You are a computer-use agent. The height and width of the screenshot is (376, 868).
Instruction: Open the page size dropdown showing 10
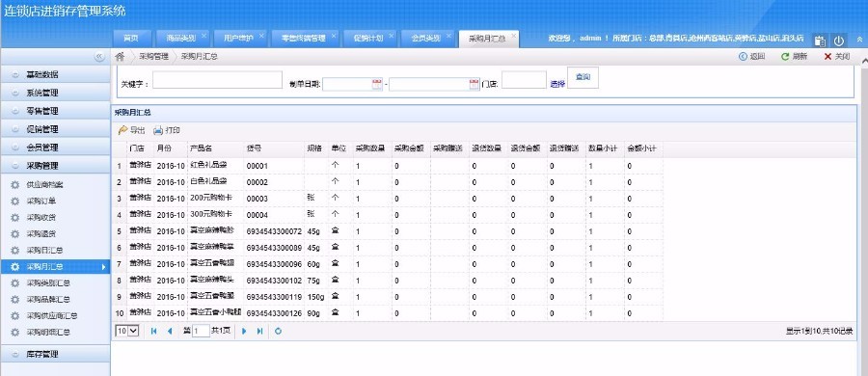[x=126, y=331]
